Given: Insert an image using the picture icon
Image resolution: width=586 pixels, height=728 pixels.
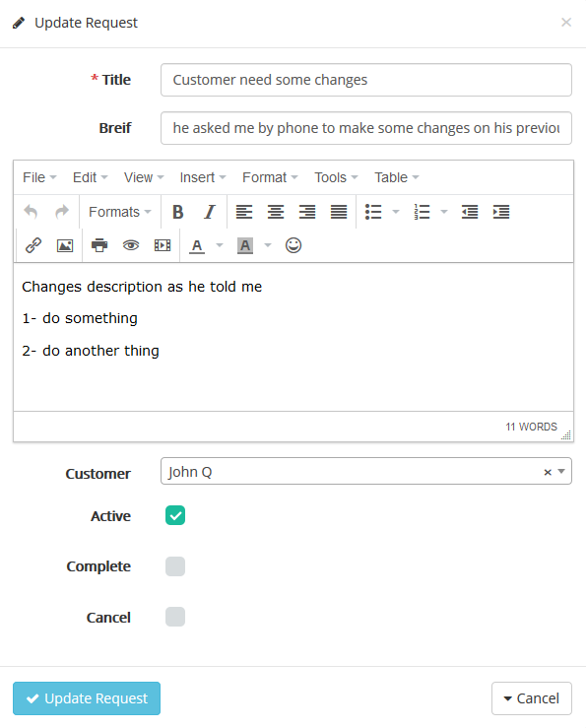Looking at the screenshot, I should [x=65, y=245].
